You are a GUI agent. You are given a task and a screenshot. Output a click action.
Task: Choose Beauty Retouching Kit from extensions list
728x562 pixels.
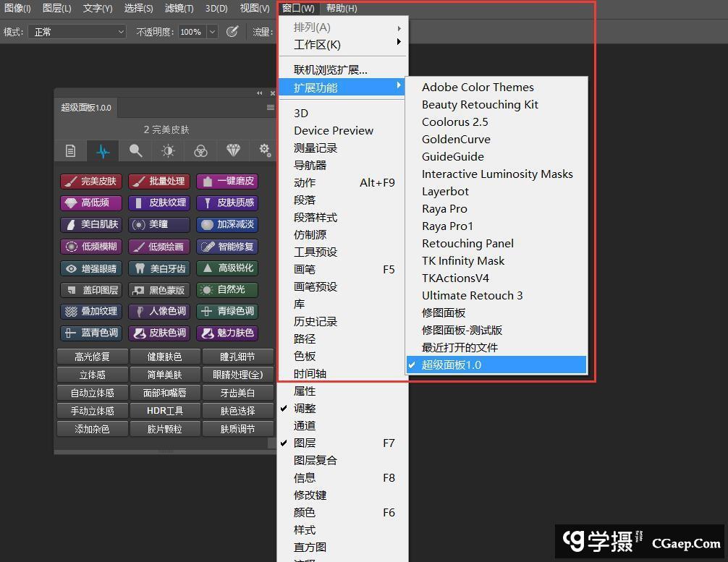tap(480, 104)
